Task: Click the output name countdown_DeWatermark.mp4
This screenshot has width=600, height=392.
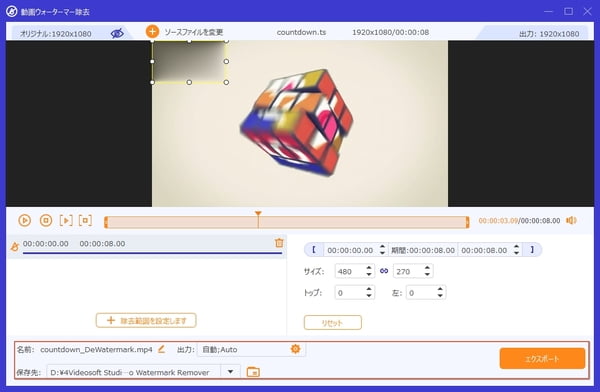Action: 96,349
